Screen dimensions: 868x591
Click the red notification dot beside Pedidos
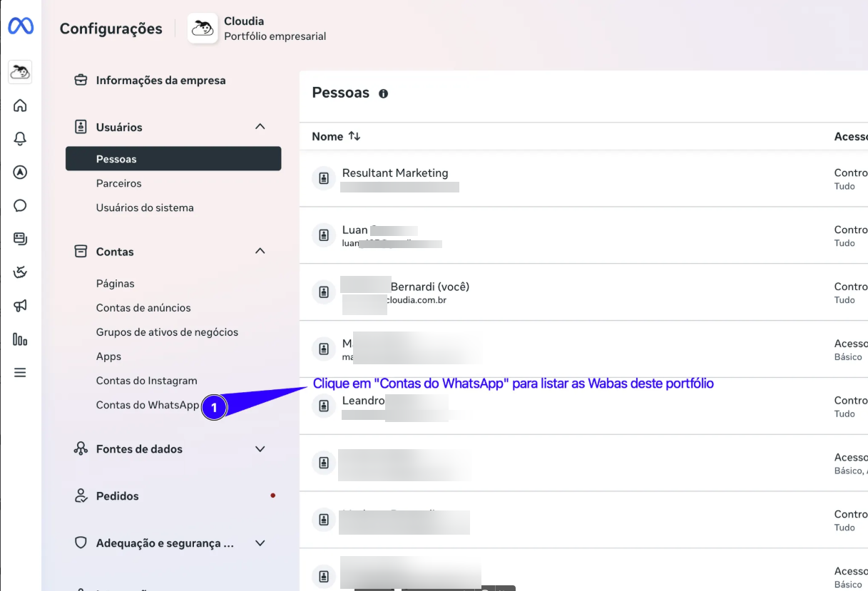[x=272, y=495]
